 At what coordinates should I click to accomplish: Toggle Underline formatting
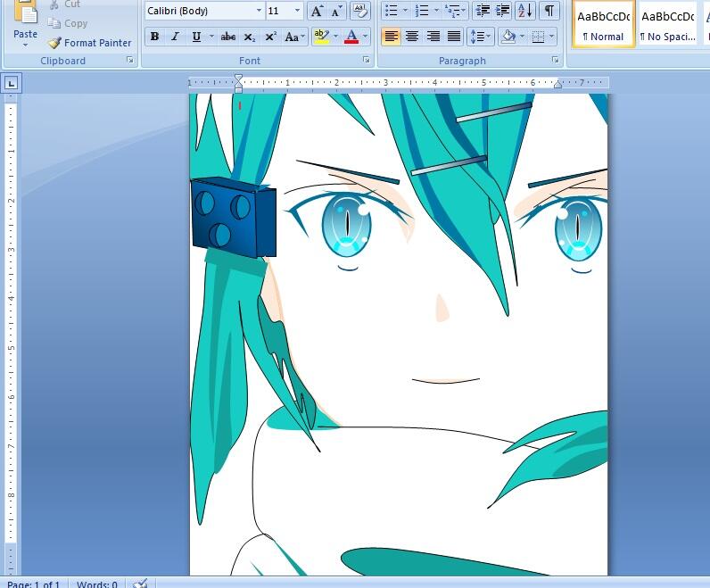point(196,37)
